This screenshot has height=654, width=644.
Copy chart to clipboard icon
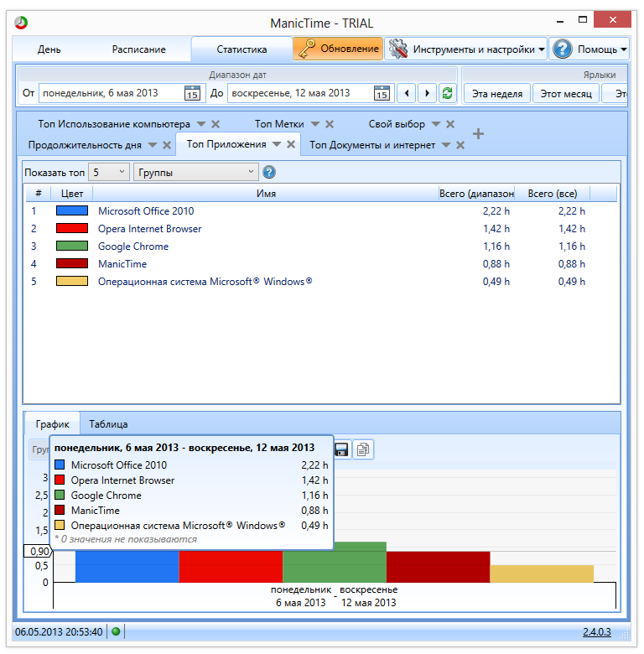tap(363, 449)
